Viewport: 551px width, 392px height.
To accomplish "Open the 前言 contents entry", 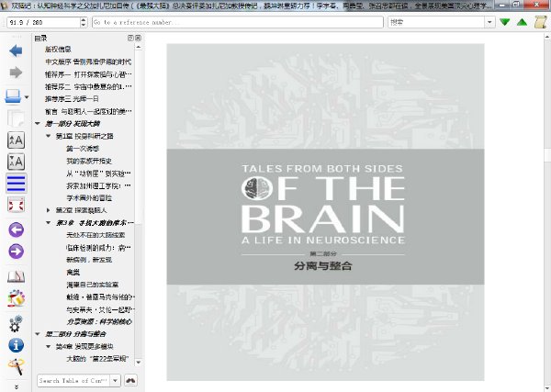I will (88, 112).
